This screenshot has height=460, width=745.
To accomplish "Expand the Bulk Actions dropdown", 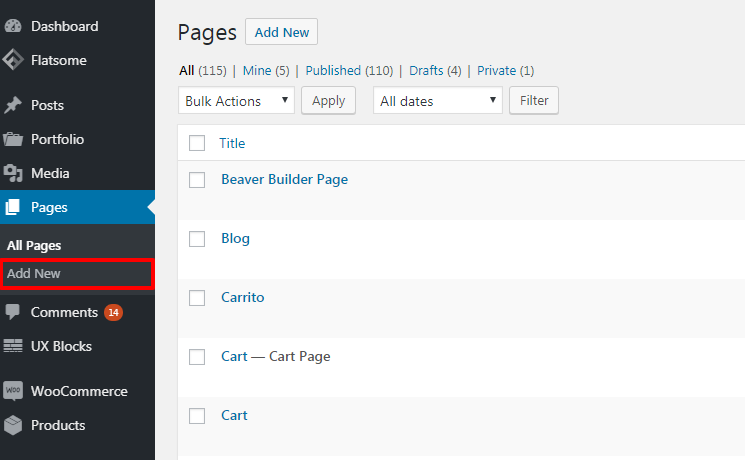I will click(x=236, y=101).
